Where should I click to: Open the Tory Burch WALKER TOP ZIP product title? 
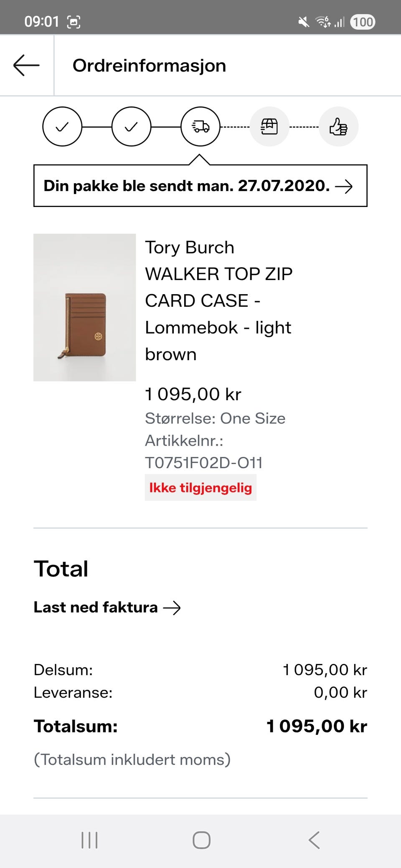coord(219,300)
